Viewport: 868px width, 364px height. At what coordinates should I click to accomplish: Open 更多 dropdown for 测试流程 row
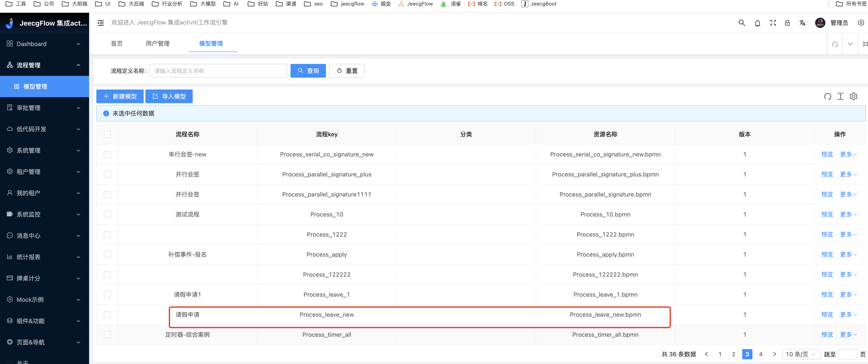coord(848,214)
